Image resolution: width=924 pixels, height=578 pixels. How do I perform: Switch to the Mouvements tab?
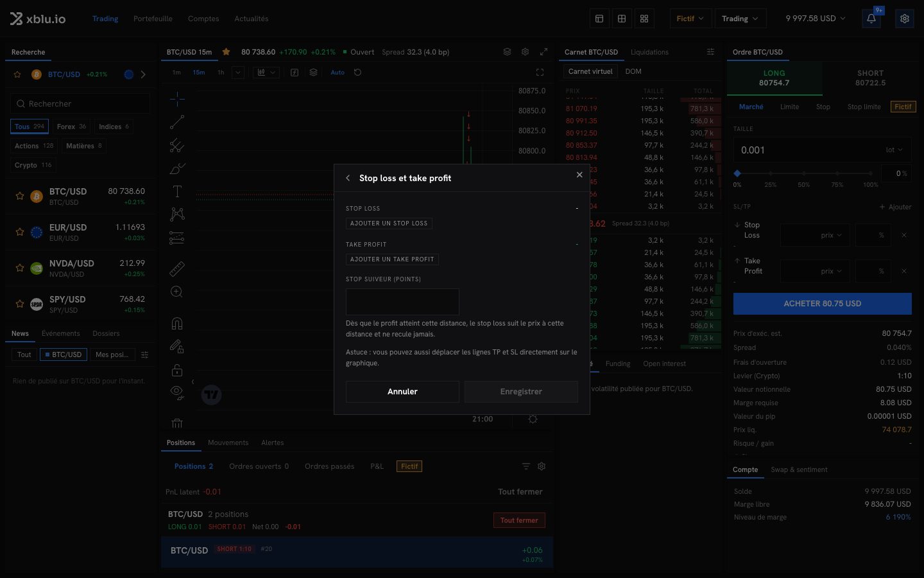click(x=228, y=442)
